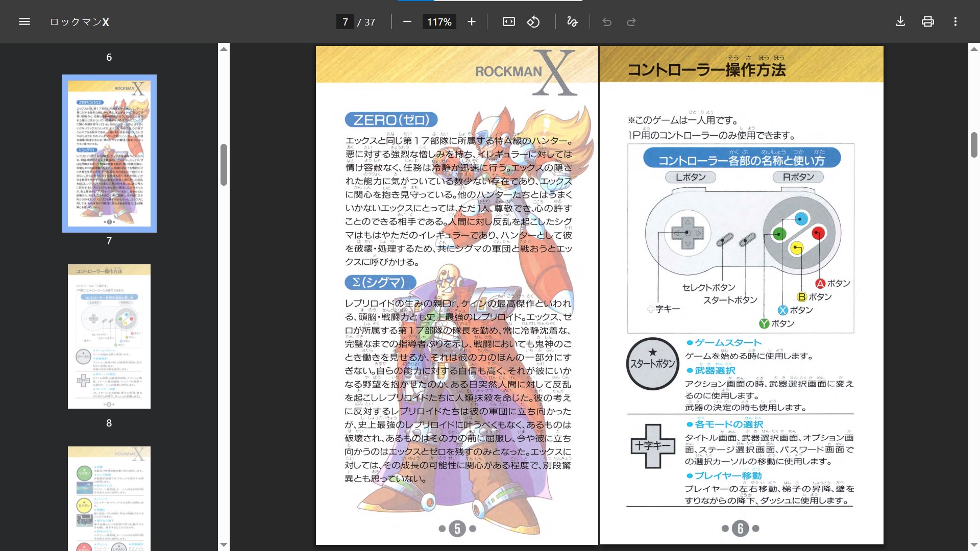Image resolution: width=980 pixels, height=551 pixels.
Task: Select the draw annotation tool
Action: pyautogui.click(x=573, y=21)
